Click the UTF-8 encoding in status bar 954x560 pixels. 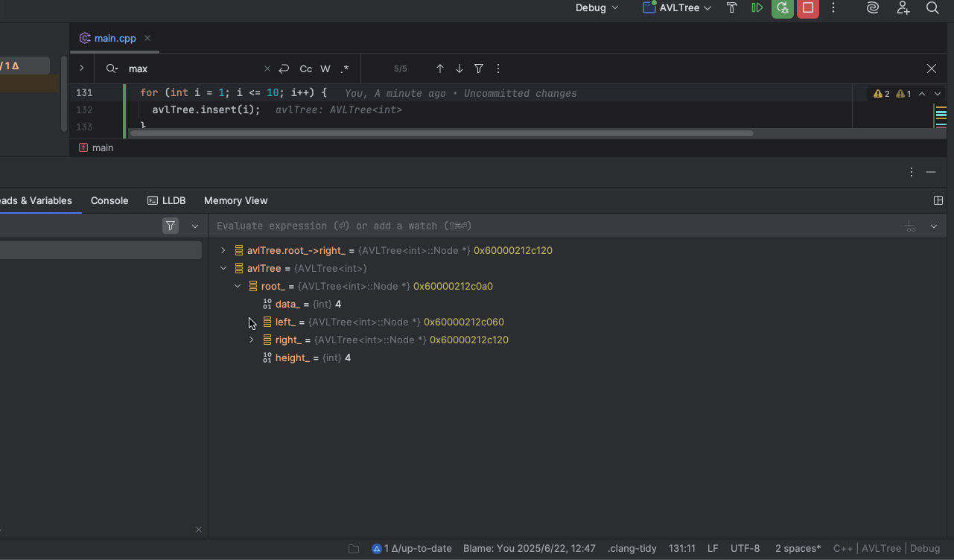(x=745, y=549)
